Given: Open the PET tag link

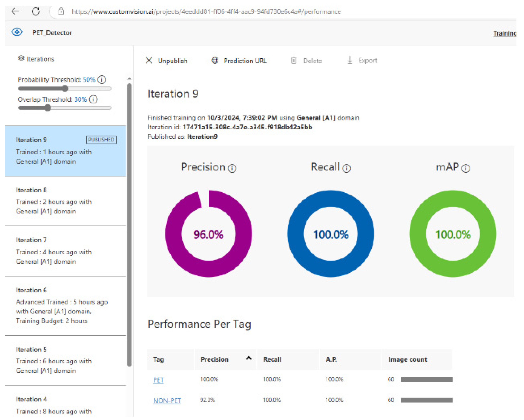Looking at the screenshot, I should click(158, 380).
